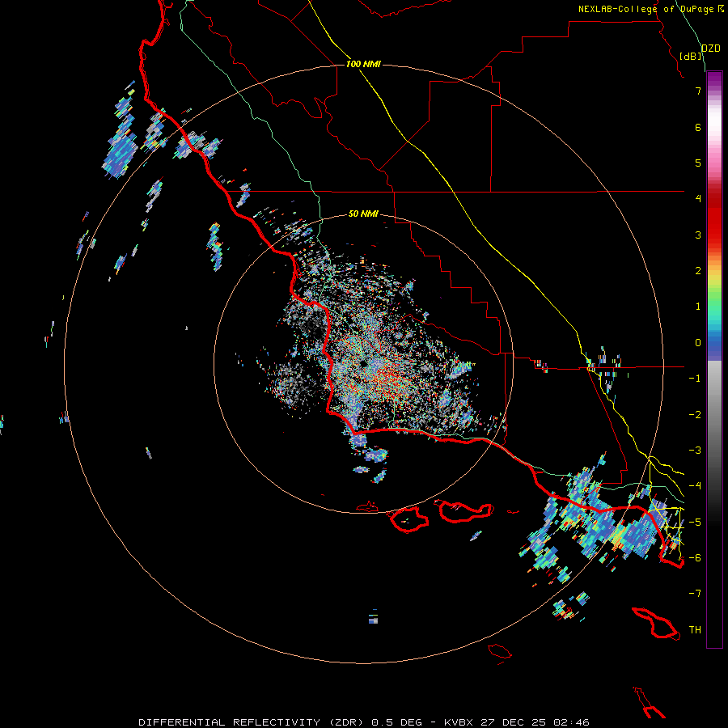Click the -1 value on color scale
728x728 pixels.
coord(695,379)
